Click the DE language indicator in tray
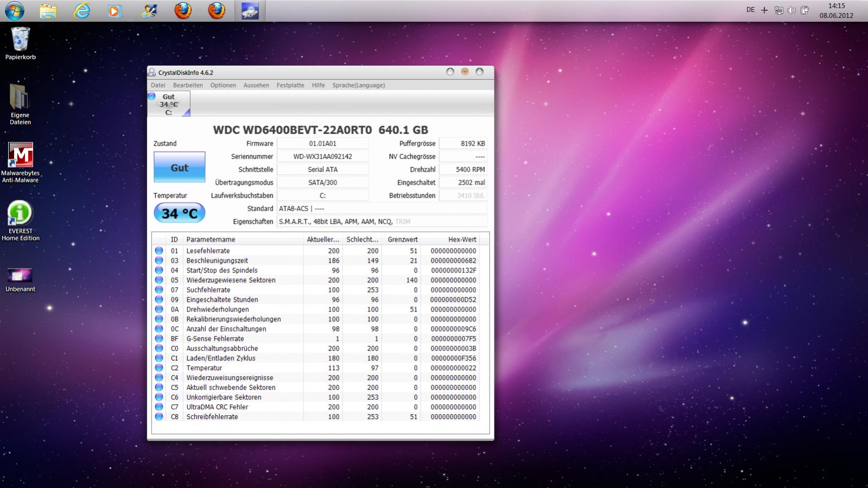 (x=751, y=10)
